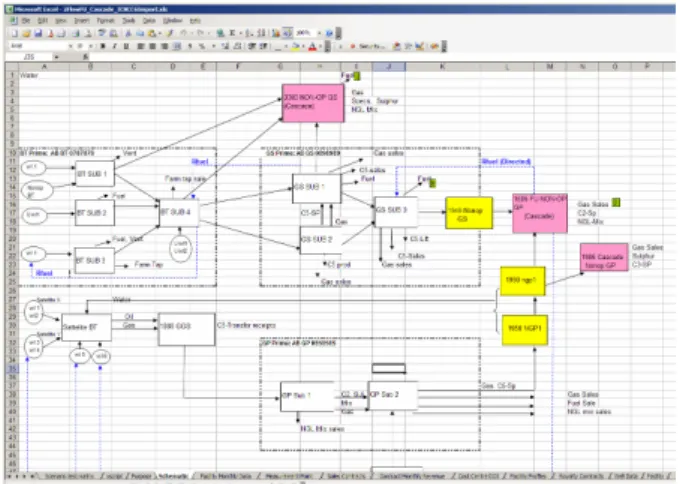
Task: Expand the Undo history arrow
Action: (x=191, y=33)
